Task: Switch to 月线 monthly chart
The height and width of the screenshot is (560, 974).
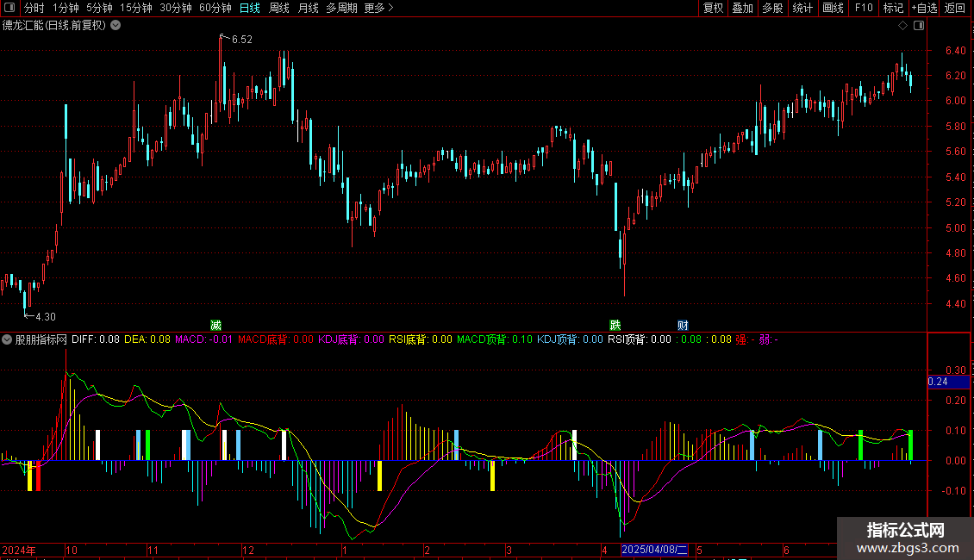Action: [x=308, y=8]
